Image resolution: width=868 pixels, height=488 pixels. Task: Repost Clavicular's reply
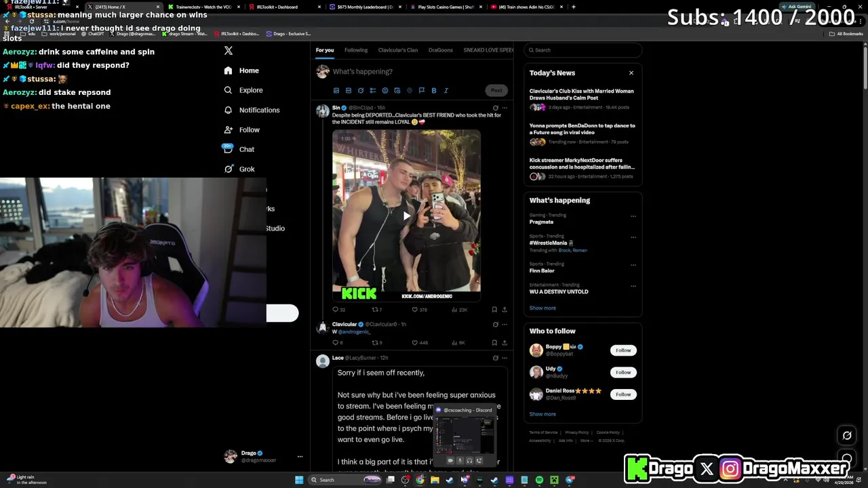[375, 343]
